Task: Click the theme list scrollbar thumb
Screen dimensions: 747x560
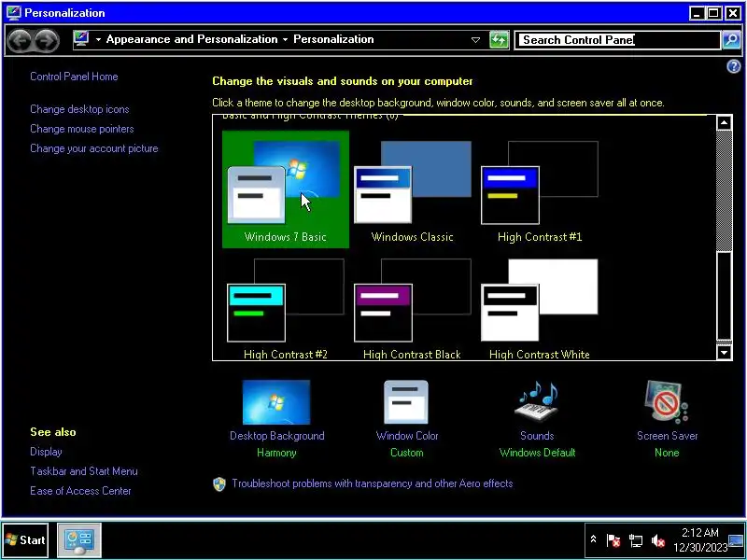Action: [x=725, y=295]
